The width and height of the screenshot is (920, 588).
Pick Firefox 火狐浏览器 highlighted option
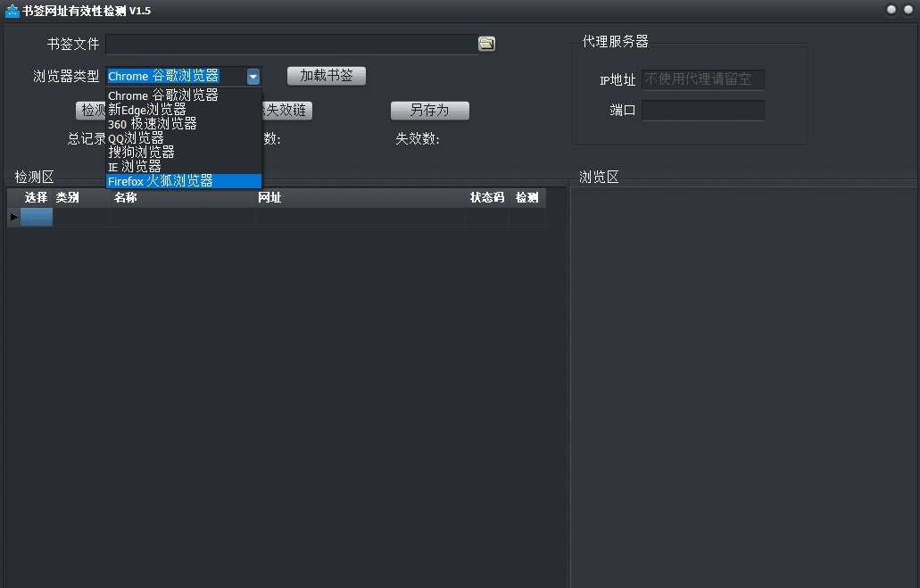184,181
